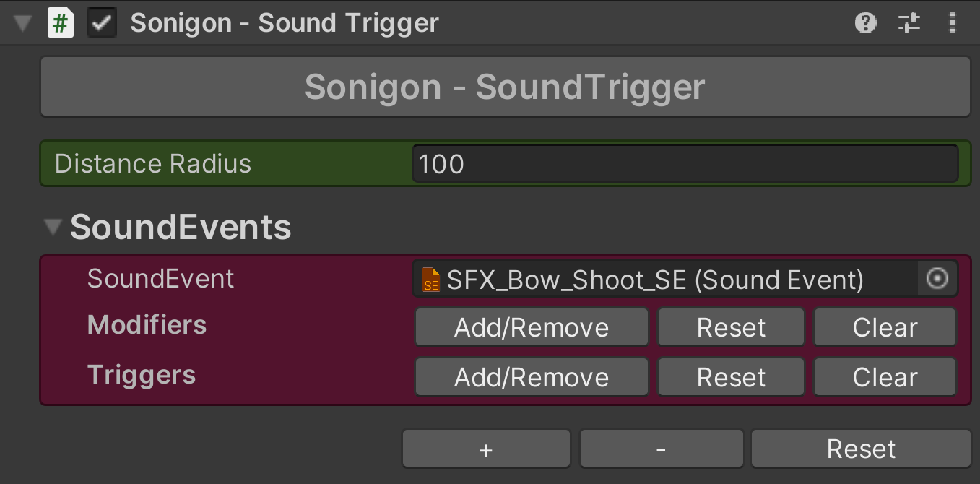The height and width of the screenshot is (484, 980).
Task: Open the component presets slider icon
Action: point(909,23)
